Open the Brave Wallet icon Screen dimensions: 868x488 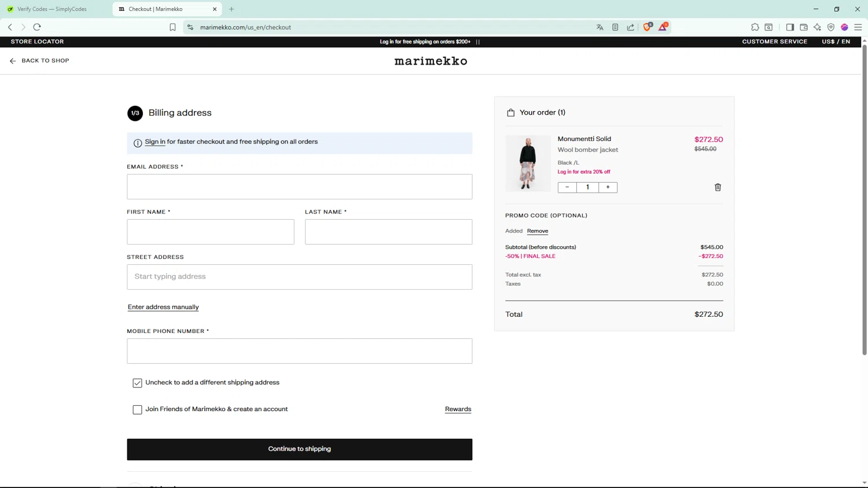(x=804, y=27)
